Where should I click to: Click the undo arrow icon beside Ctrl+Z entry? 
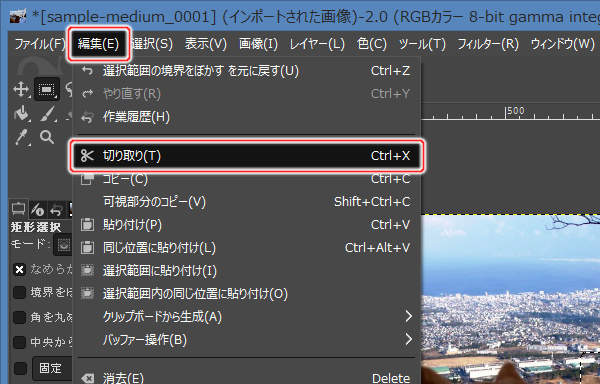[87, 71]
